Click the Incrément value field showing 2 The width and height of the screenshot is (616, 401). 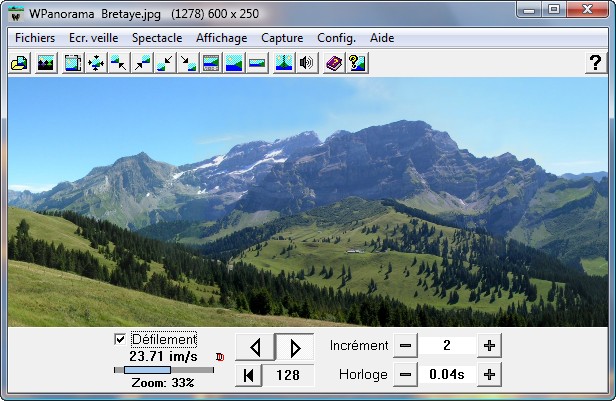click(x=447, y=346)
